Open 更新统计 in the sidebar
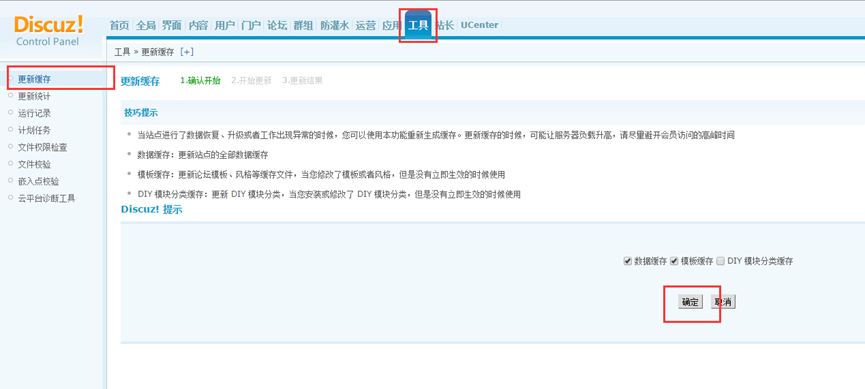Image resolution: width=865 pixels, height=389 pixels. click(x=34, y=96)
